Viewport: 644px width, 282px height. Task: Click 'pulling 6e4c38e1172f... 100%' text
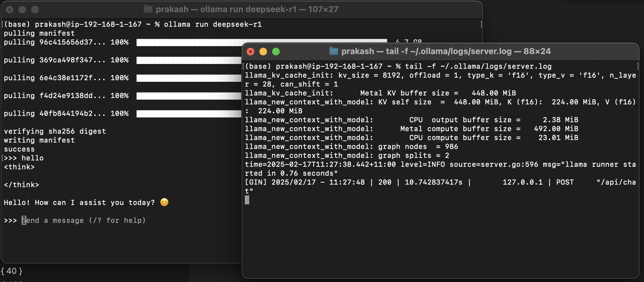(66, 78)
